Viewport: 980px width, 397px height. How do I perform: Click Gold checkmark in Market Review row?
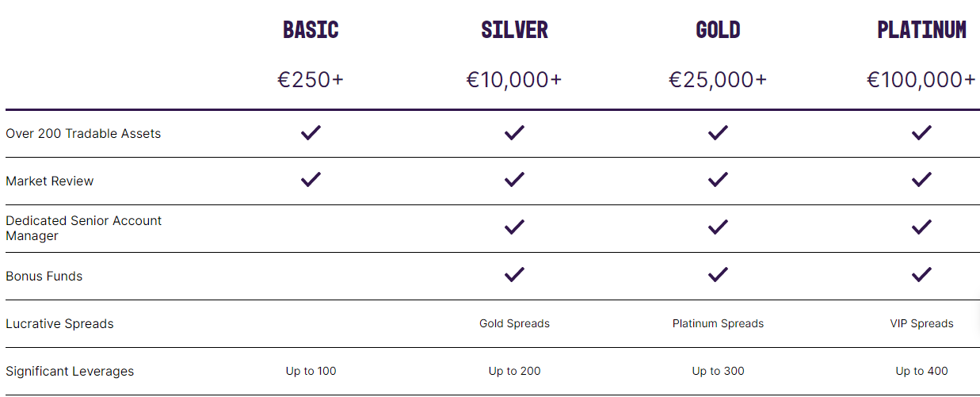click(x=718, y=181)
